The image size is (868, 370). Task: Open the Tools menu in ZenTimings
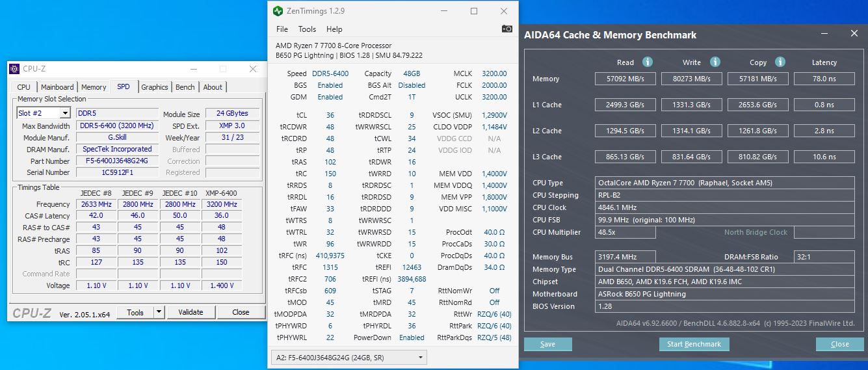307,29
